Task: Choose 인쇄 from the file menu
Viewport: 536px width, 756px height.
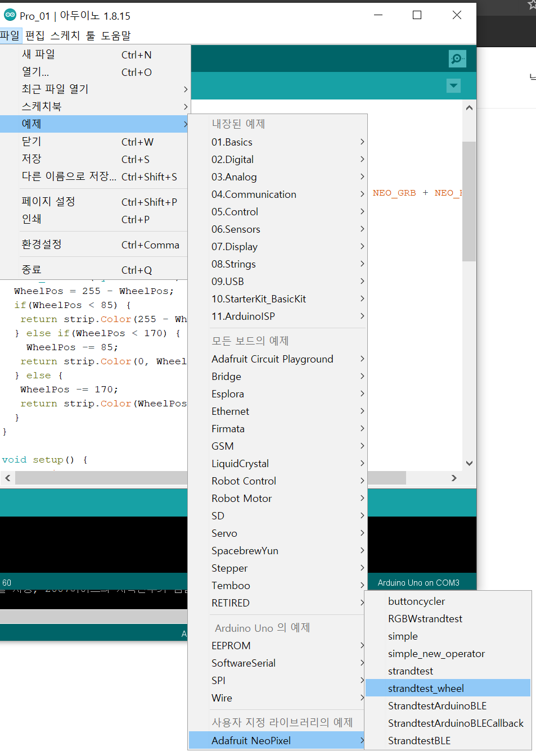Action: pos(94,219)
